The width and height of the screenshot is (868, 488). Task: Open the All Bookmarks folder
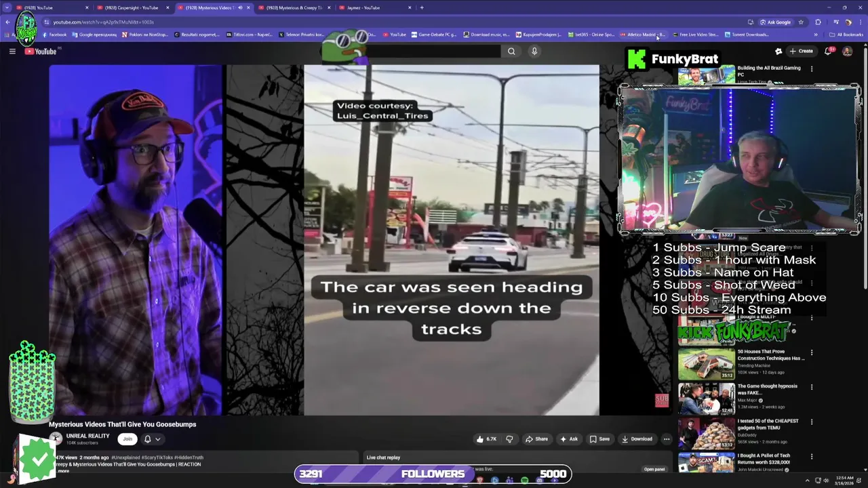[846, 35]
